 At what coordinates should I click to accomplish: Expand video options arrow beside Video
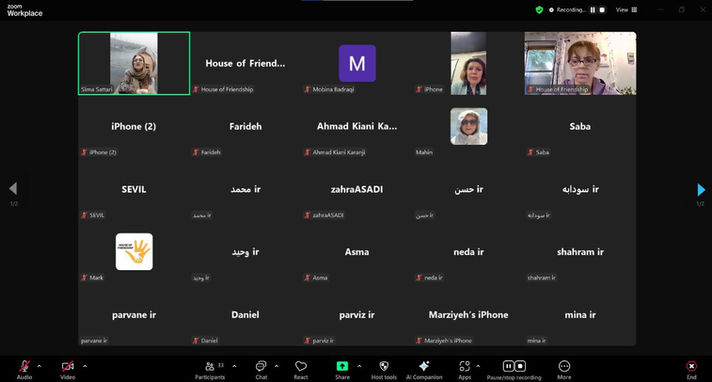[x=85, y=366]
